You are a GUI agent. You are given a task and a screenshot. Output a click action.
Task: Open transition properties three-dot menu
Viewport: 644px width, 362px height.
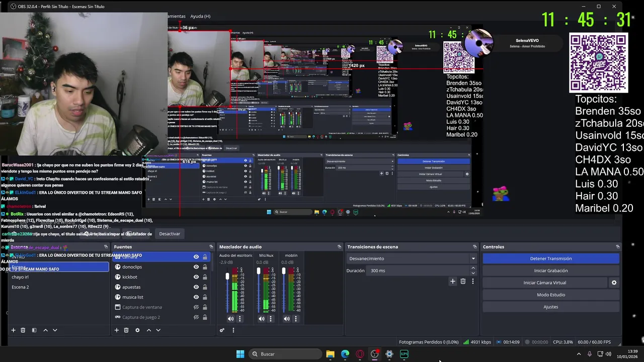pos(473,282)
